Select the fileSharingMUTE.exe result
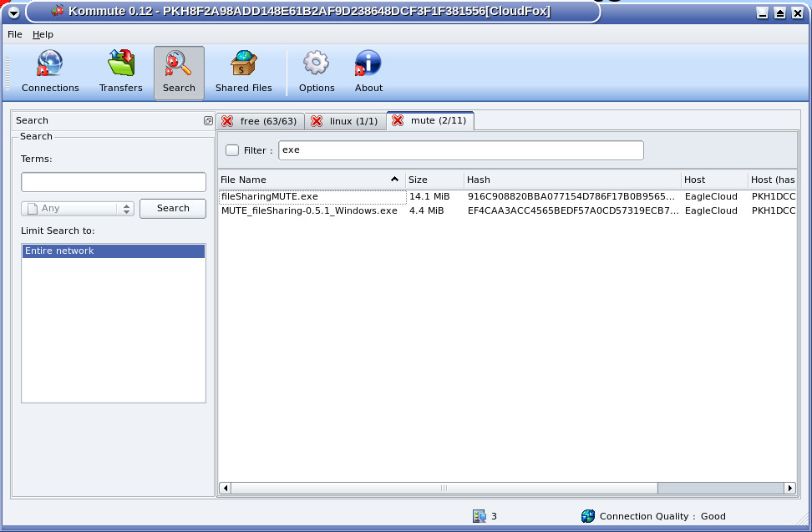This screenshot has height=532, width=812. 312,196
